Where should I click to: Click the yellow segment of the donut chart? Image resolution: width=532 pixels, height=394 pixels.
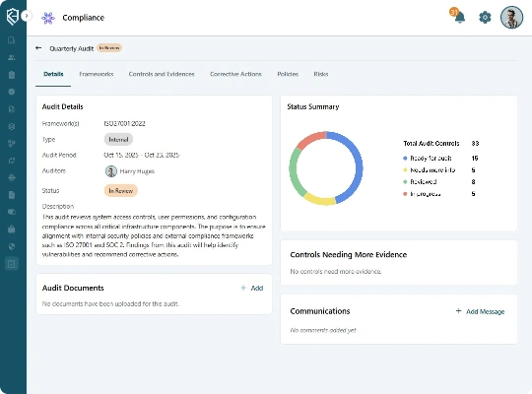coord(319,201)
